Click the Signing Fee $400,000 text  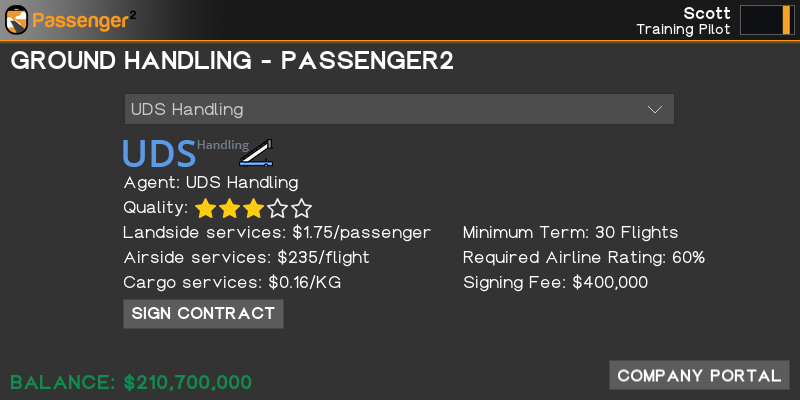point(555,282)
